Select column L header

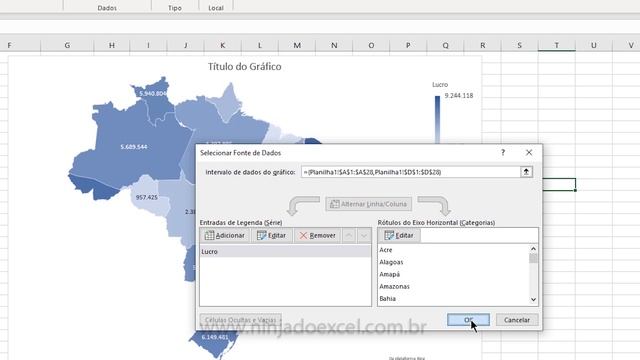point(260,45)
